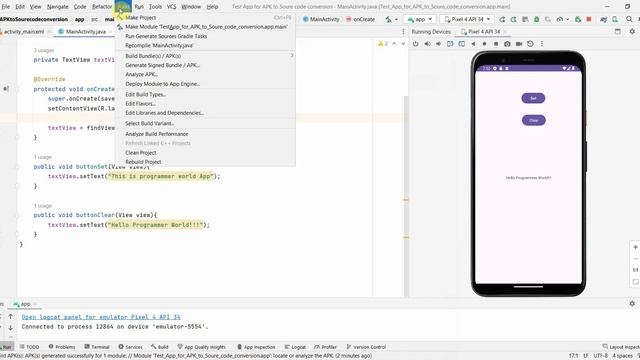Open the app run configuration dropdown

420,19
